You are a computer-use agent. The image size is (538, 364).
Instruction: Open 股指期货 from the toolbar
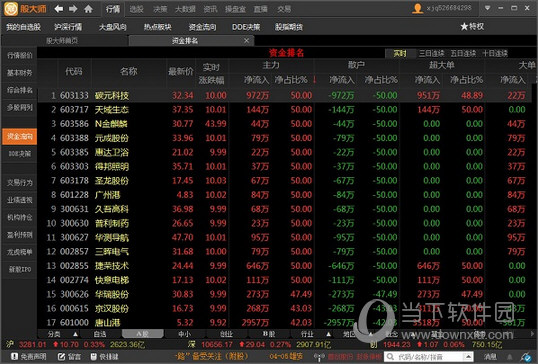point(289,27)
